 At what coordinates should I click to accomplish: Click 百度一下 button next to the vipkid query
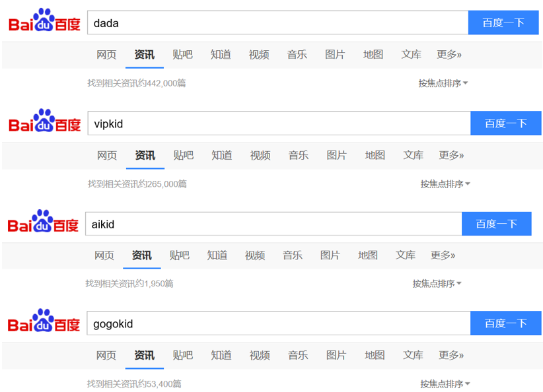[505, 123]
